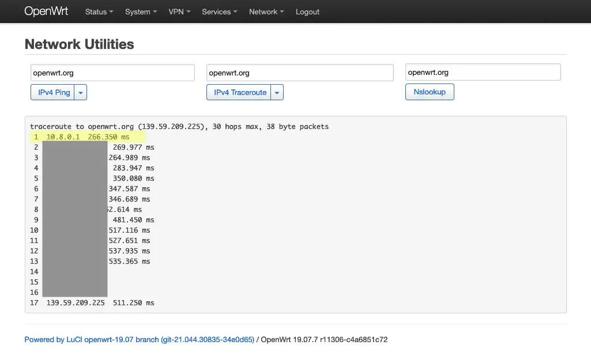Expand the ping protocol dropdown arrow
The image size is (591, 364).
81,92
